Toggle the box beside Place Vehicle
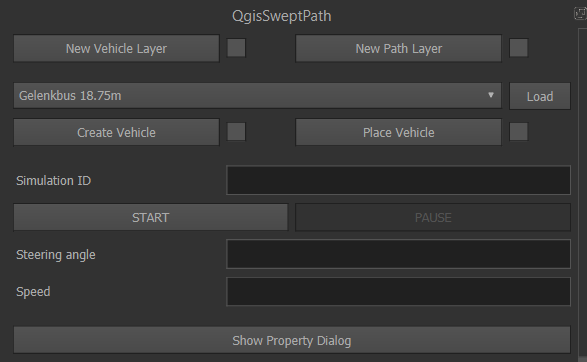This screenshot has width=587, height=362. click(518, 132)
